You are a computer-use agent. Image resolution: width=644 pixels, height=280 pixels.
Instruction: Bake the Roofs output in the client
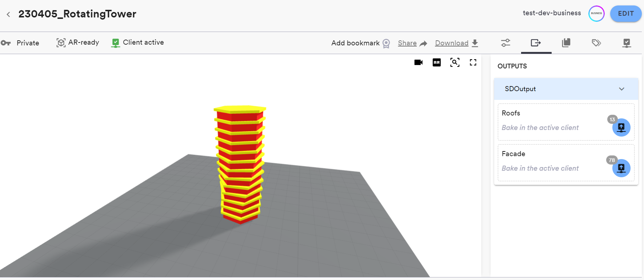[x=621, y=127]
